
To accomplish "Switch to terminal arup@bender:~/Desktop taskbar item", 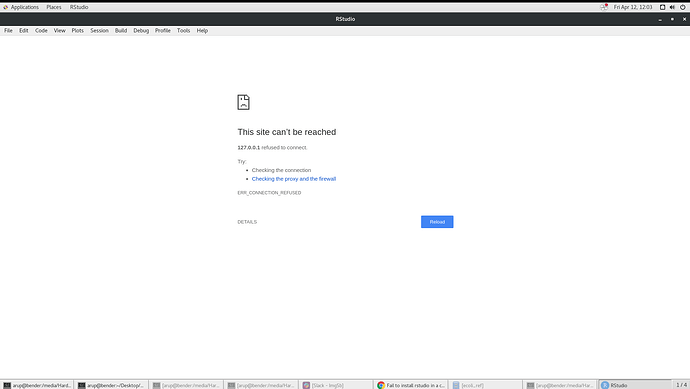I will click(111, 385).
